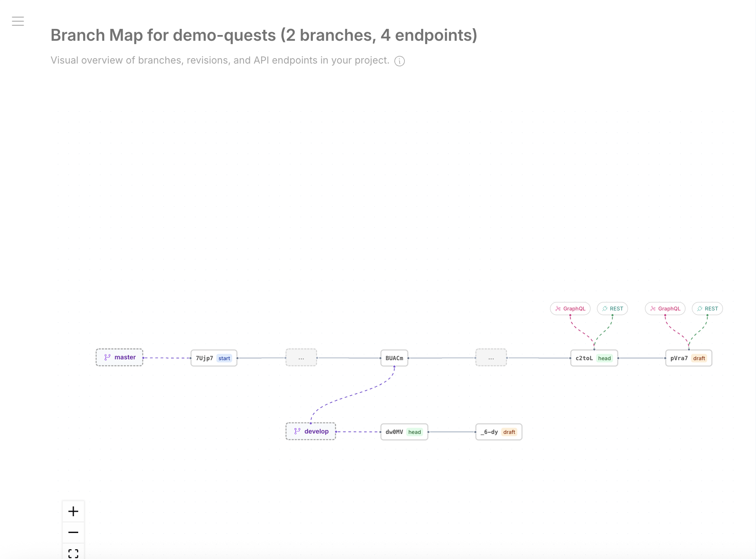Select the master branch node
756x559 pixels.
click(x=119, y=357)
